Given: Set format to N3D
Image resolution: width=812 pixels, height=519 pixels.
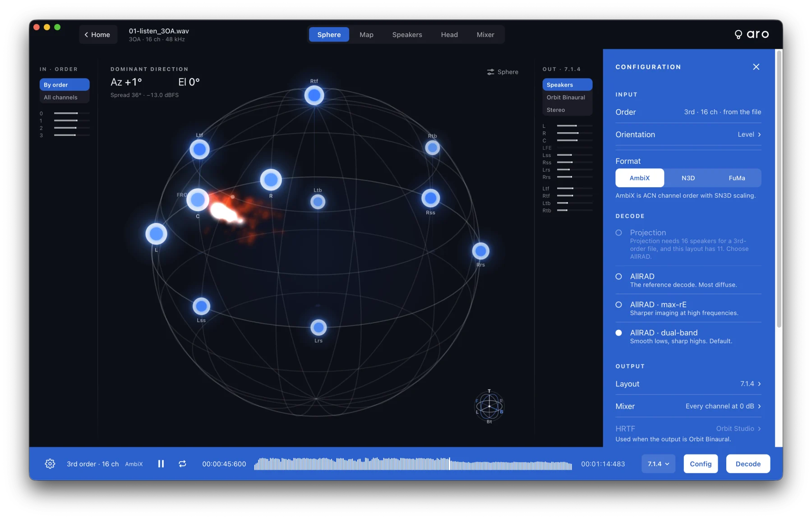Looking at the screenshot, I should click(x=688, y=178).
